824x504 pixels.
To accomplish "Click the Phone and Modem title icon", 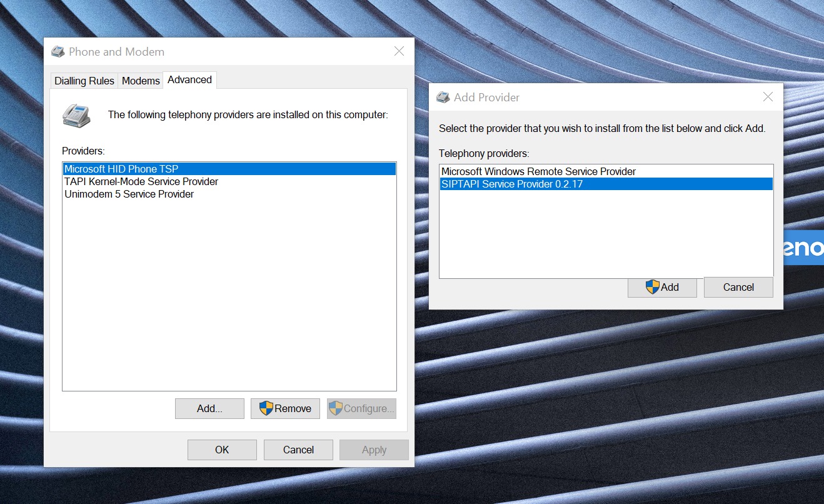I will 58,52.
